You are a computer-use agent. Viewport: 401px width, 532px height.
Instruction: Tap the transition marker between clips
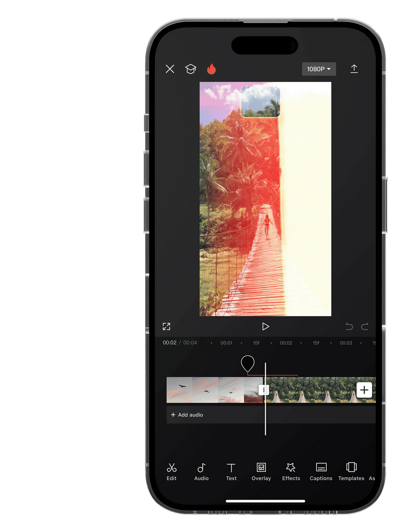click(x=264, y=390)
